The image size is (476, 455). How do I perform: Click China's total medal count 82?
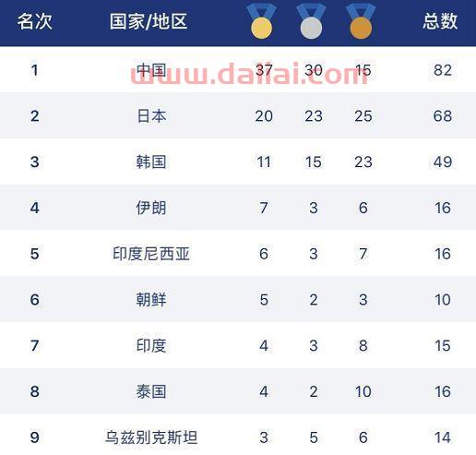(x=443, y=70)
